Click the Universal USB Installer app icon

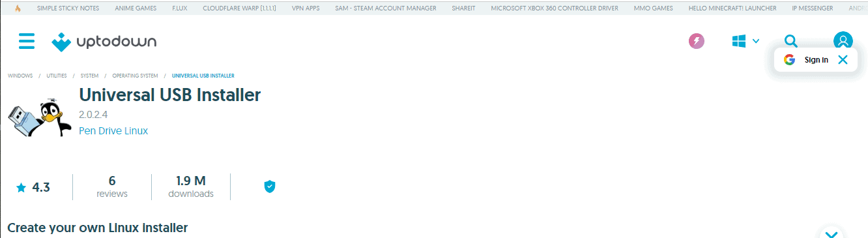[39, 119]
